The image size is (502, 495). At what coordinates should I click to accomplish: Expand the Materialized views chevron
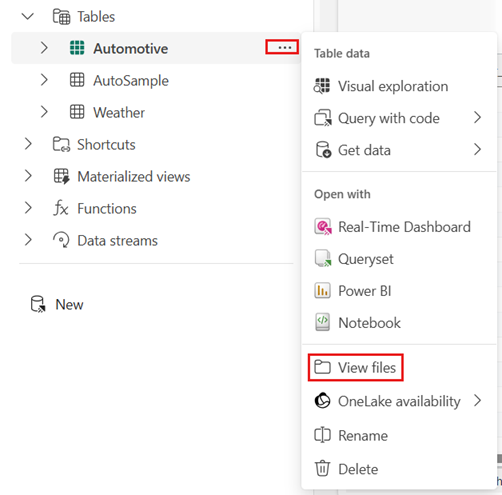(x=28, y=176)
